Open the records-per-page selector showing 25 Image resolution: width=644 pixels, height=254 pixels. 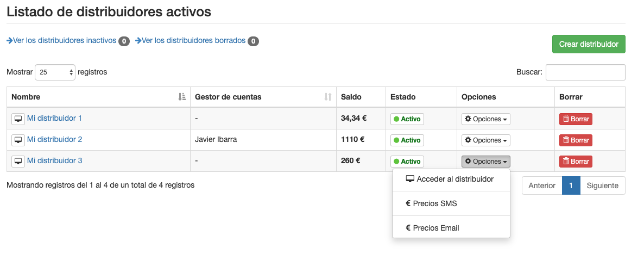pos(55,72)
